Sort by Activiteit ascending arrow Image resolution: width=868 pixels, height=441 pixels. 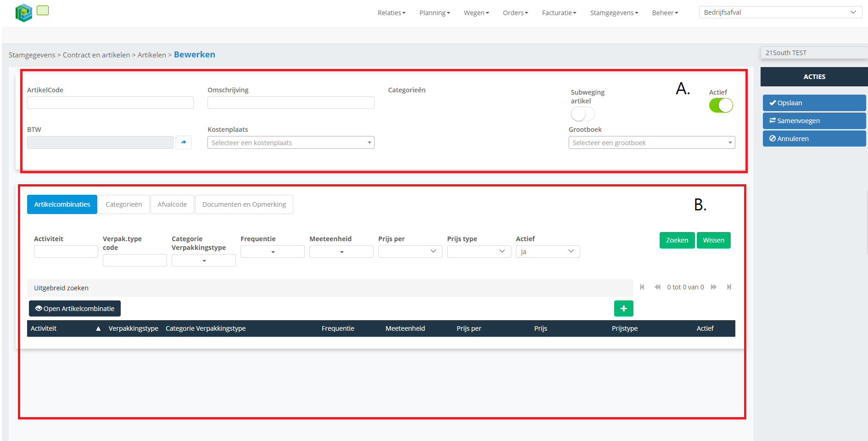click(98, 328)
